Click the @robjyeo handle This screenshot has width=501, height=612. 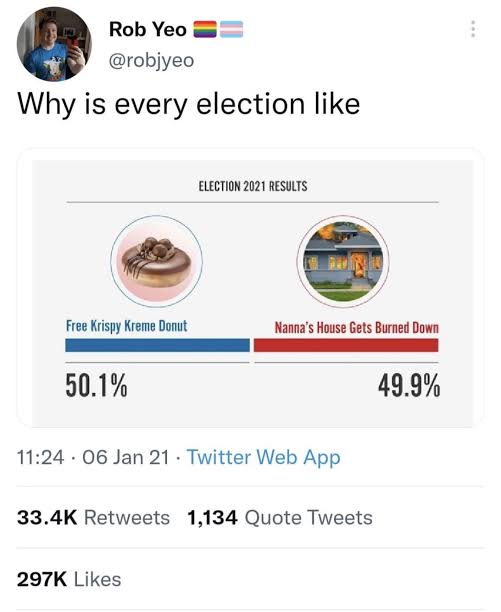click(x=151, y=60)
